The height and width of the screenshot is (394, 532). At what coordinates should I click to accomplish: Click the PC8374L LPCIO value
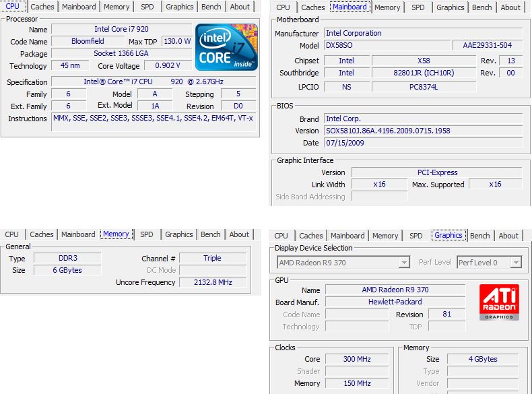click(x=424, y=87)
